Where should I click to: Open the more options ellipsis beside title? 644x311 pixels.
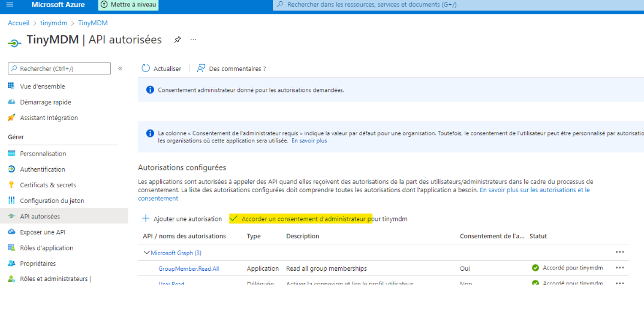194,40
